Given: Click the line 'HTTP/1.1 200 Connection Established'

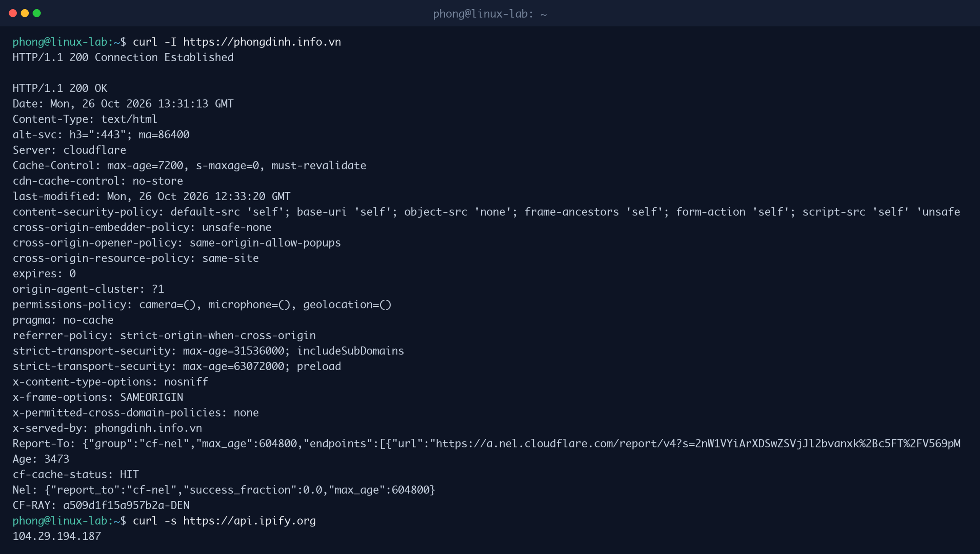Looking at the screenshot, I should 123,57.
